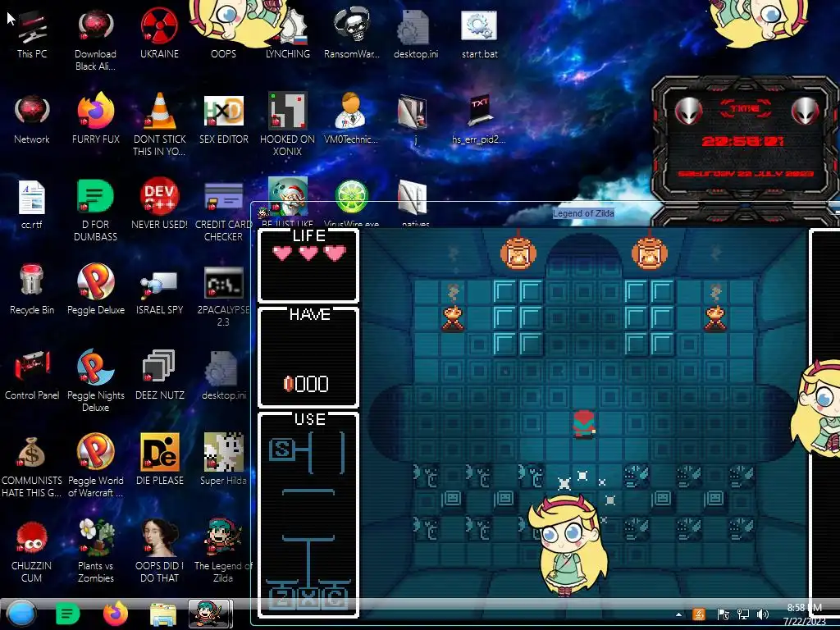Open the COMMUNISTS HATE THIS G... money bag icon
This screenshot has width=840, height=630.
tap(32, 467)
